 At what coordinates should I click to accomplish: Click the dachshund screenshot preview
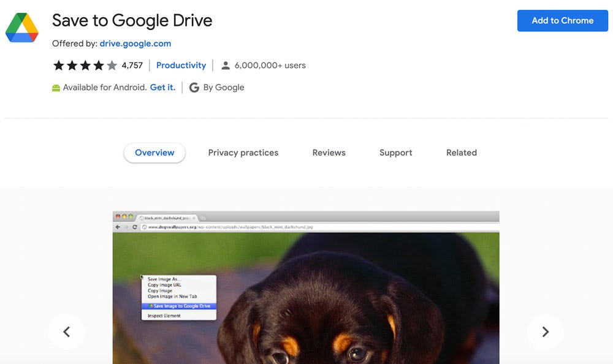[x=306, y=288]
